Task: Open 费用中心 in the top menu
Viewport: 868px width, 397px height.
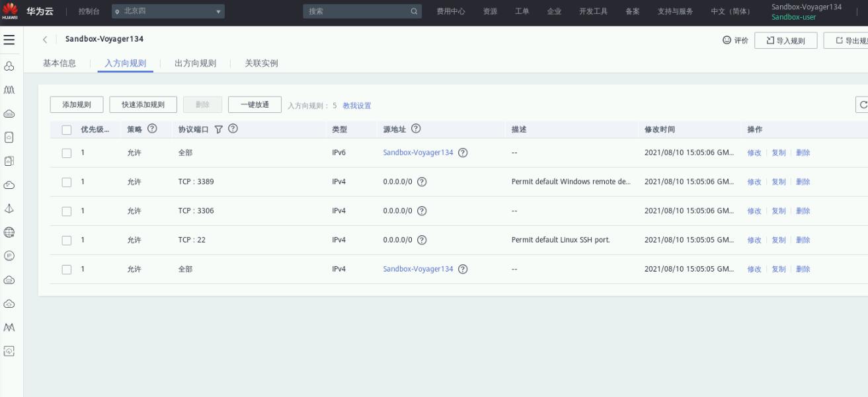Action: click(x=451, y=12)
